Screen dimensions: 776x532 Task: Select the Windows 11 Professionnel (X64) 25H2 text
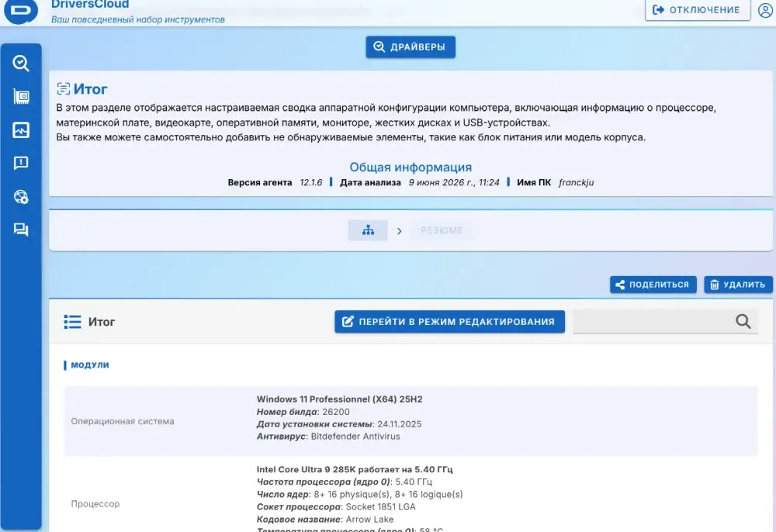click(x=340, y=399)
